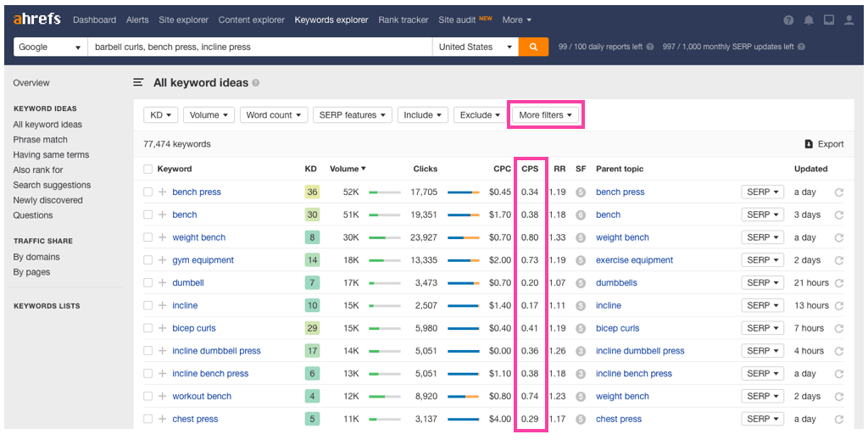Open the Volume filter dropdown
The image size is (868, 440).
pos(209,115)
